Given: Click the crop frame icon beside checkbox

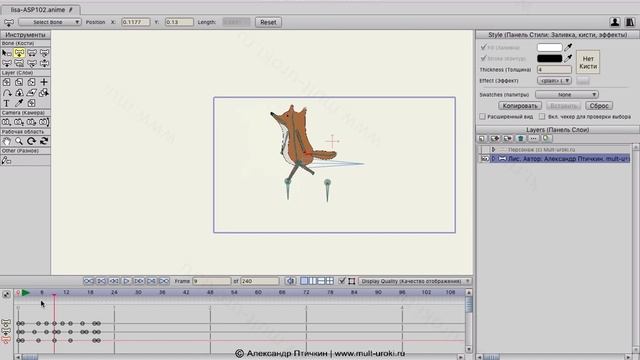Looking at the screenshot, I should point(351,281).
